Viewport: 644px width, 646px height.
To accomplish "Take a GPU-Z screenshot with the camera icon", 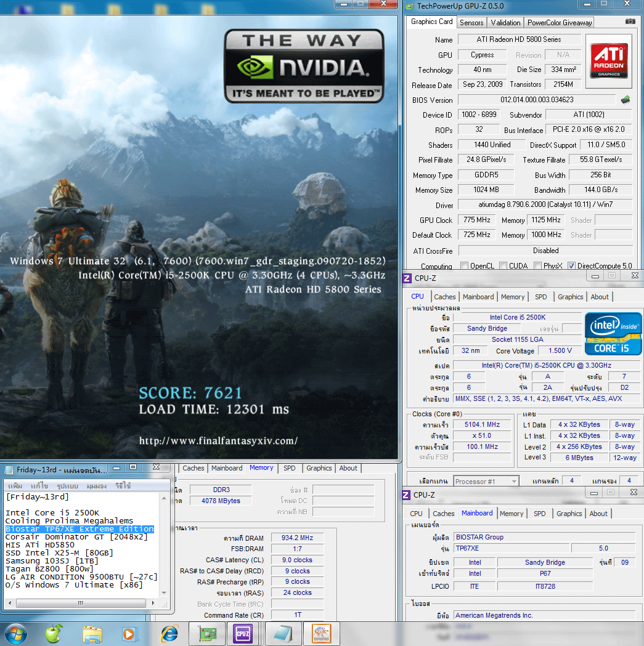I will coord(630,22).
